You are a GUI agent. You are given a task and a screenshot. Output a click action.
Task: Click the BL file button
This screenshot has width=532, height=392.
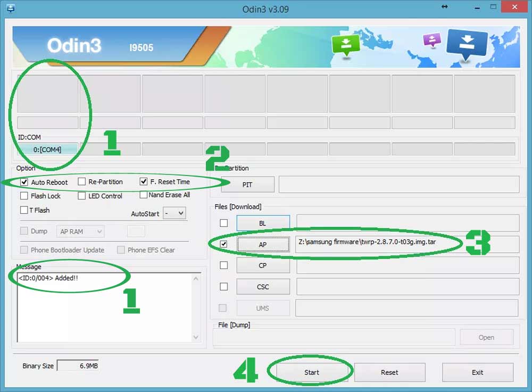click(x=263, y=223)
